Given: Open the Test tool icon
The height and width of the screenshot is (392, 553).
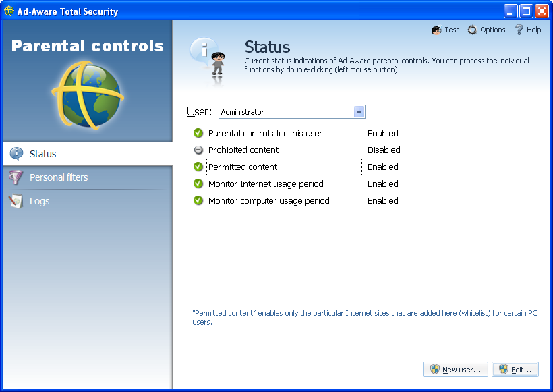Looking at the screenshot, I should click(436, 30).
